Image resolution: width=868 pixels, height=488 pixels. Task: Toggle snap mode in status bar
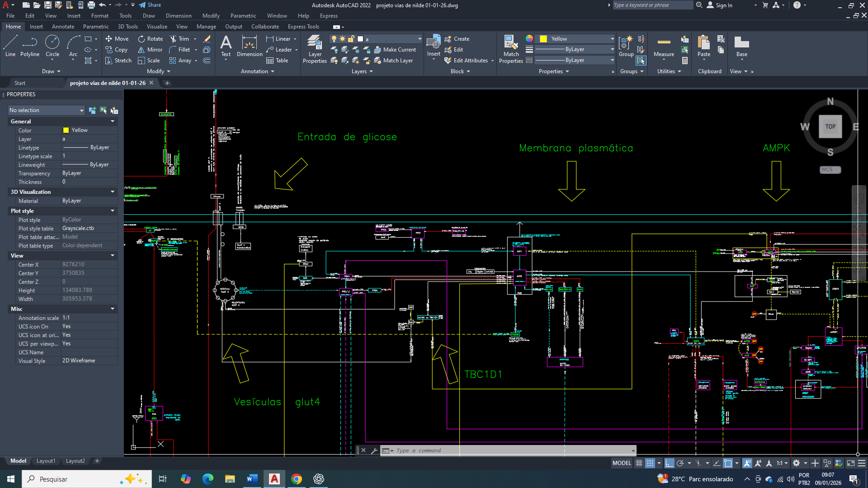click(650, 463)
